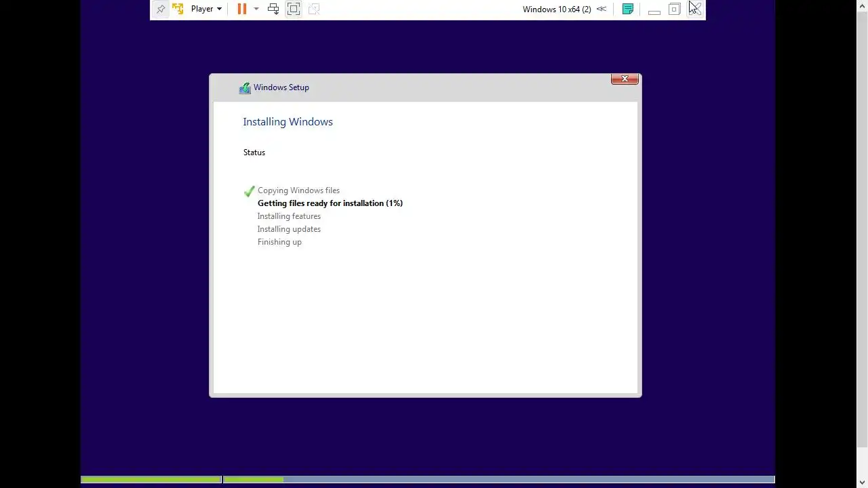Close the Windows Setup dialog
The height and width of the screenshot is (488, 868).
[x=625, y=79]
